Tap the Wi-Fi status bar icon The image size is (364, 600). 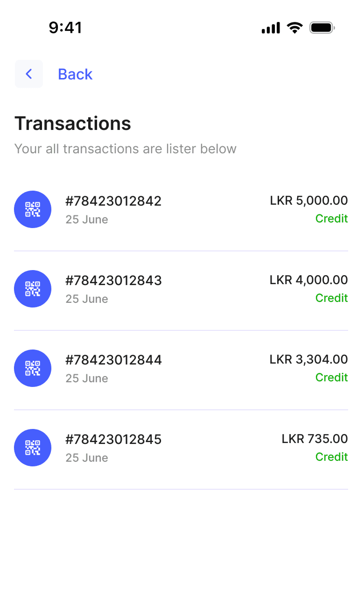tap(295, 28)
